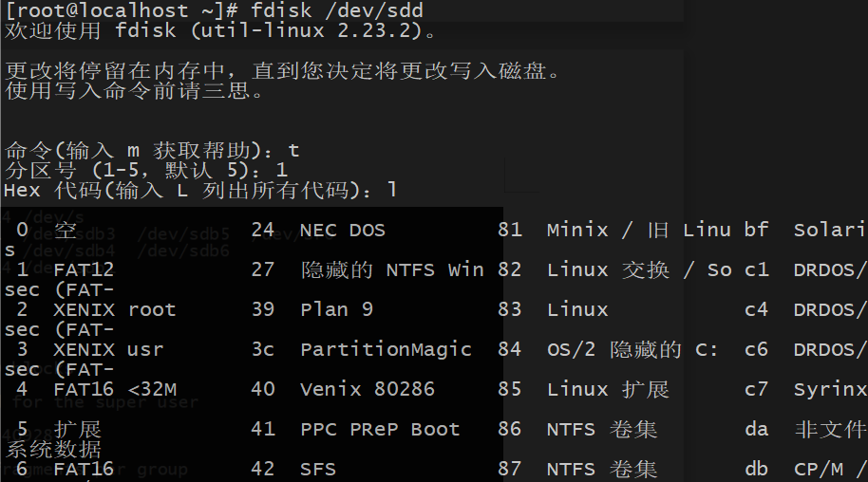
Task: Click the 'SFS' partition type entry
Action: [318, 470]
